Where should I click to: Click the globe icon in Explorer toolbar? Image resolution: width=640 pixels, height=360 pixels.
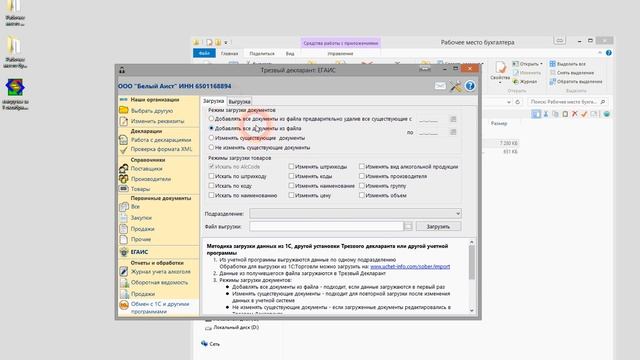pyautogui.click(x=607, y=114)
